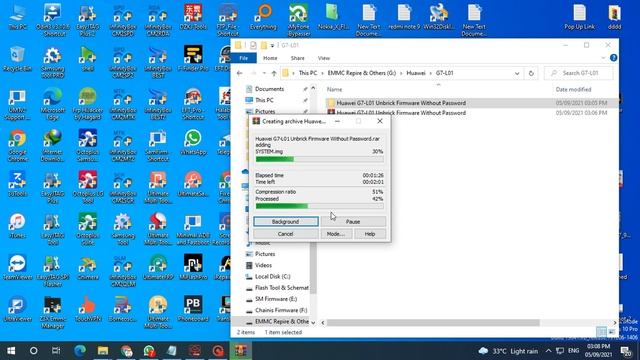Open TouchVPN desktop shortcut
The image size is (640, 360).
coord(88,309)
